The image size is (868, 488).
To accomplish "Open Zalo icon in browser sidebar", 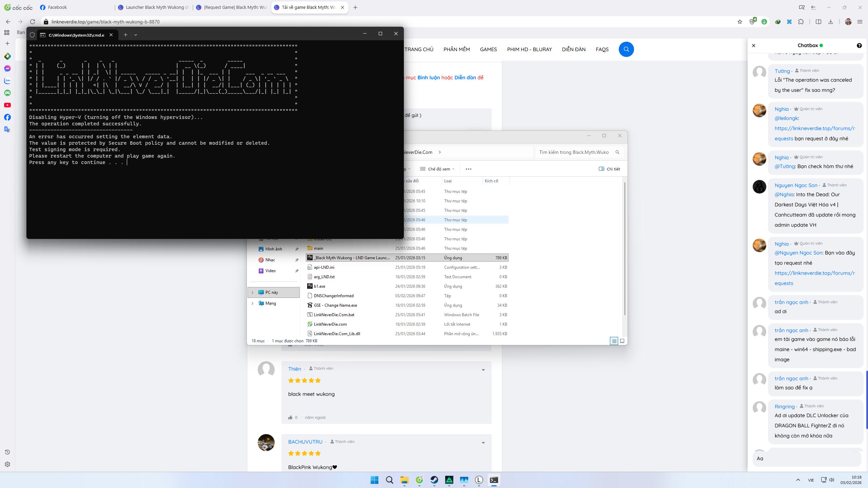I will (7, 81).
